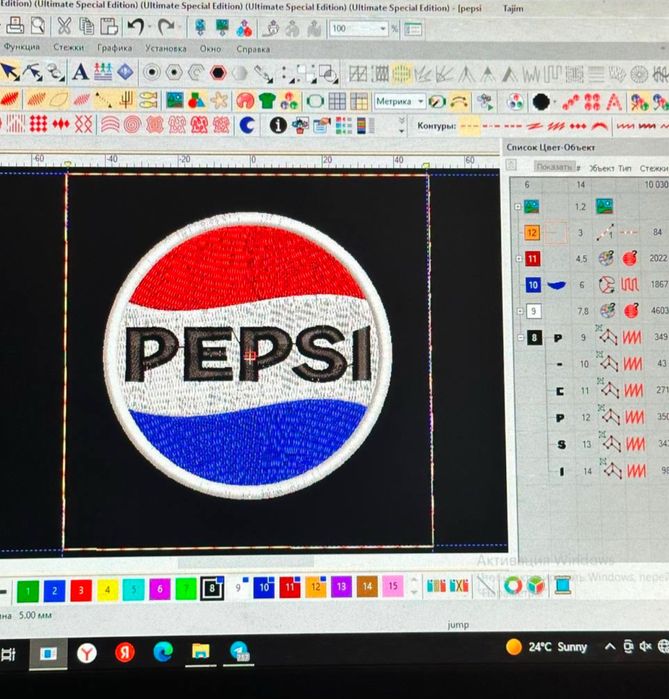This screenshot has width=669, height=699.
Task: Toggle the highlighted orange arc tool button
Action: pyautogui.click(x=459, y=102)
